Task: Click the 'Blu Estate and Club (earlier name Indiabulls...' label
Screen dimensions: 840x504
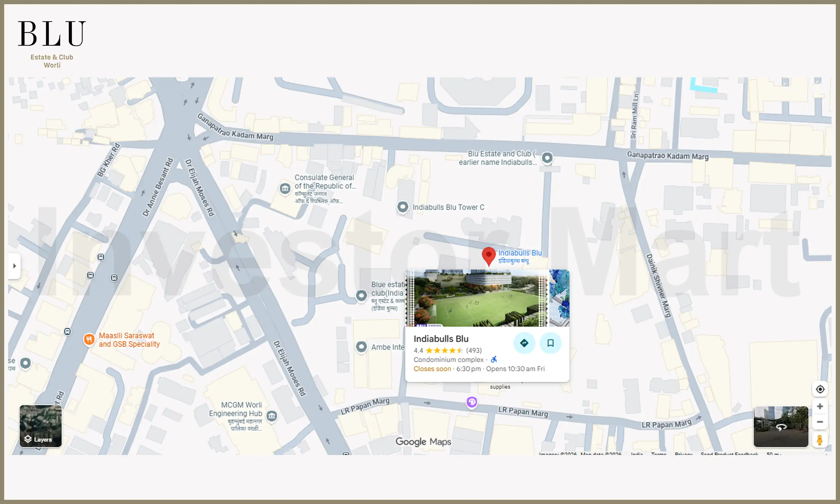Action: tap(498, 158)
